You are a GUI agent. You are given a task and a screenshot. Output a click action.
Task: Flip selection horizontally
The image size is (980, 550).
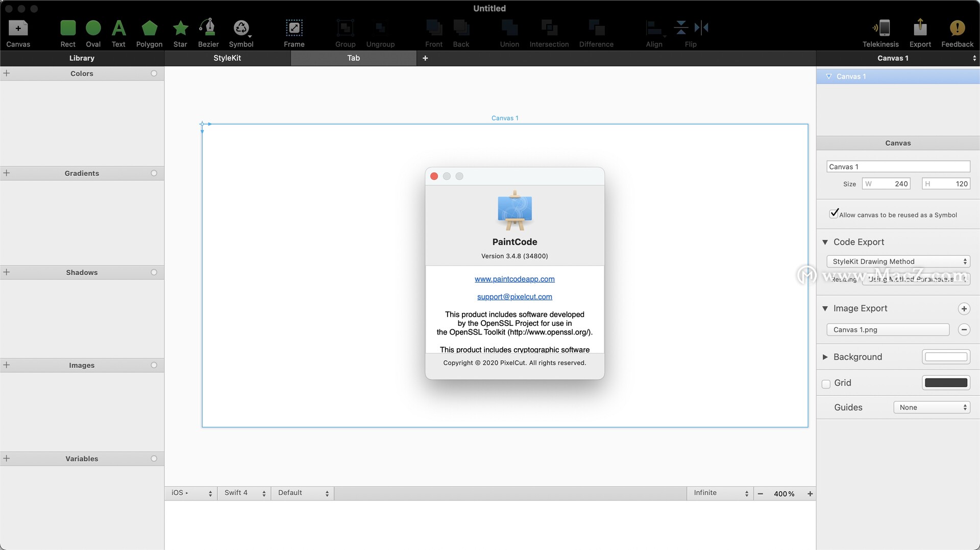click(702, 28)
